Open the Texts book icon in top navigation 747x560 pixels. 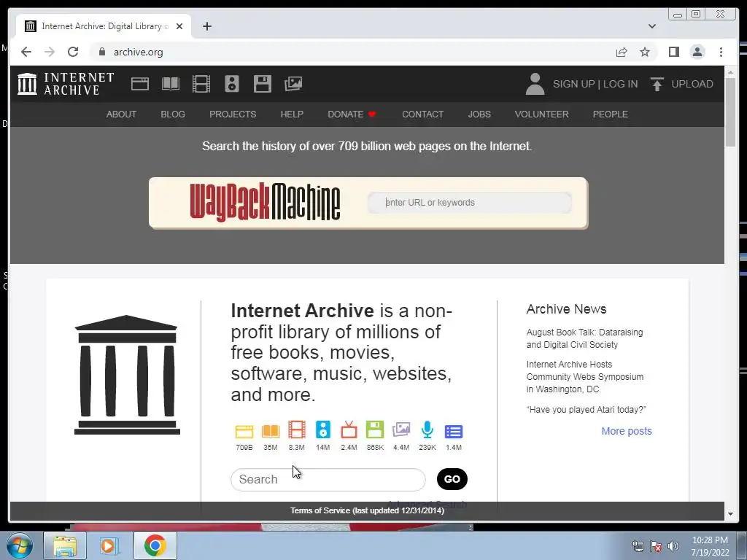[171, 84]
